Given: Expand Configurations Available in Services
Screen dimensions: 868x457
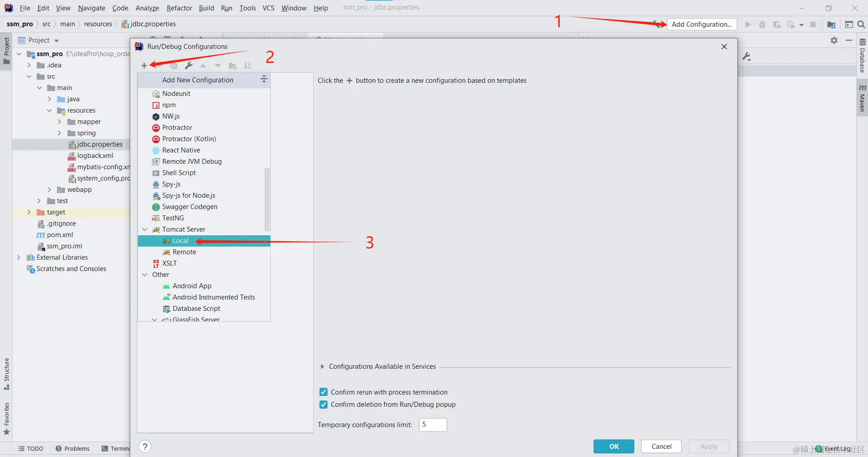Looking at the screenshot, I should pos(322,367).
